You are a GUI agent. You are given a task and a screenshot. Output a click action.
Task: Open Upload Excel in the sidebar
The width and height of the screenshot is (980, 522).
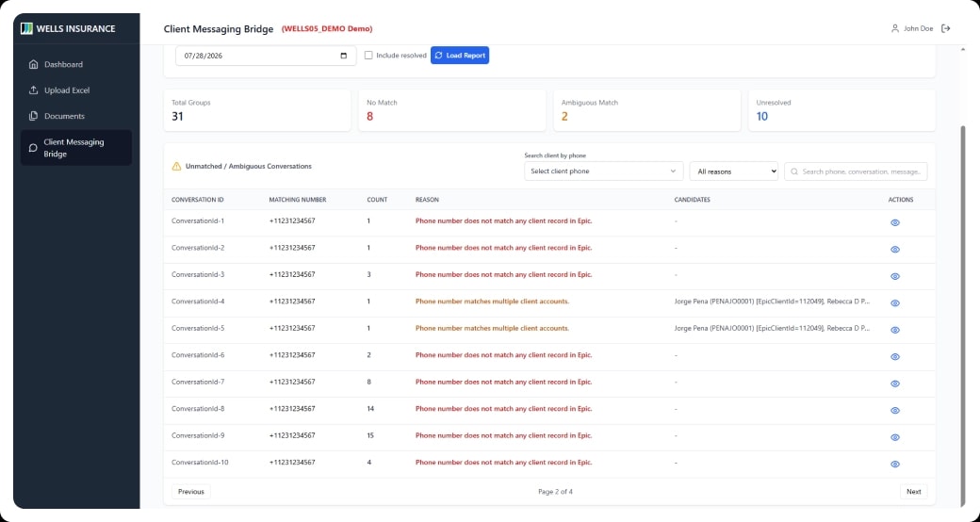tap(75, 90)
